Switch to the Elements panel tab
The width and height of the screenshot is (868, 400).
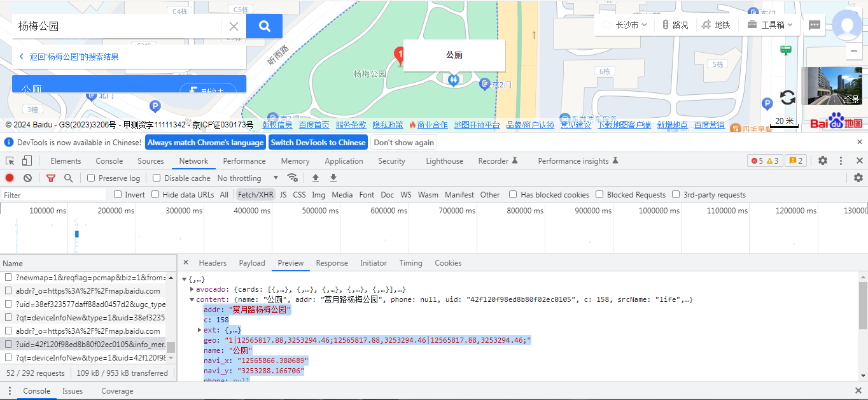coord(66,161)
